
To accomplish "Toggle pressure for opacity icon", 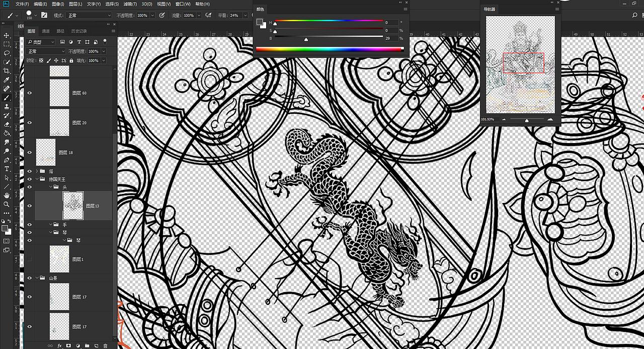I will pyautogui.click(x=162, y=16).
